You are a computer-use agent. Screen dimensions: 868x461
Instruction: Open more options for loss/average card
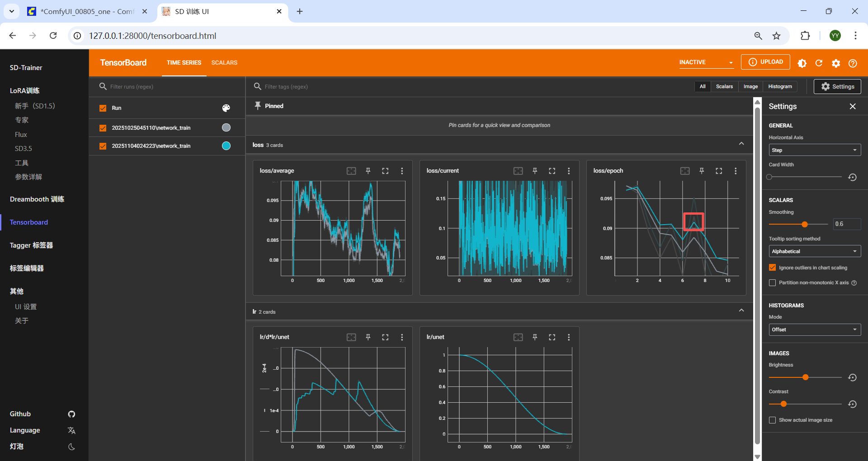point(402,171)
